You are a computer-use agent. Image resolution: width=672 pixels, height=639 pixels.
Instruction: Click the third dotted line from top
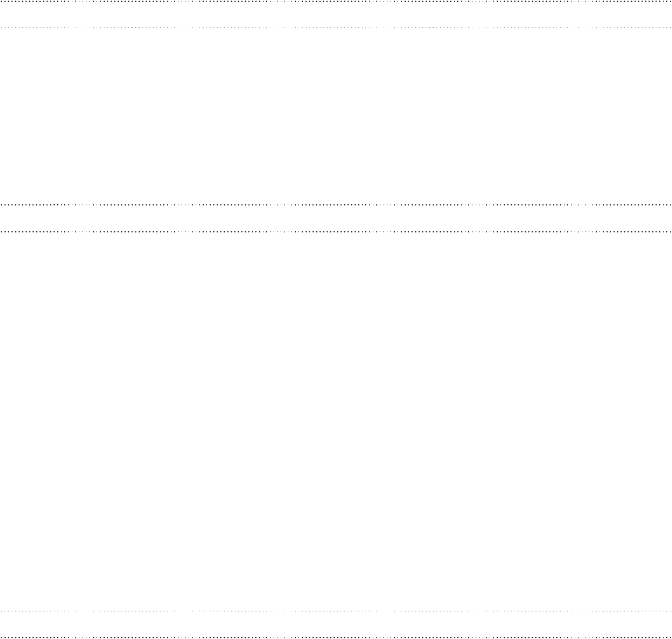pyautogui.click(x=336, y=205)
